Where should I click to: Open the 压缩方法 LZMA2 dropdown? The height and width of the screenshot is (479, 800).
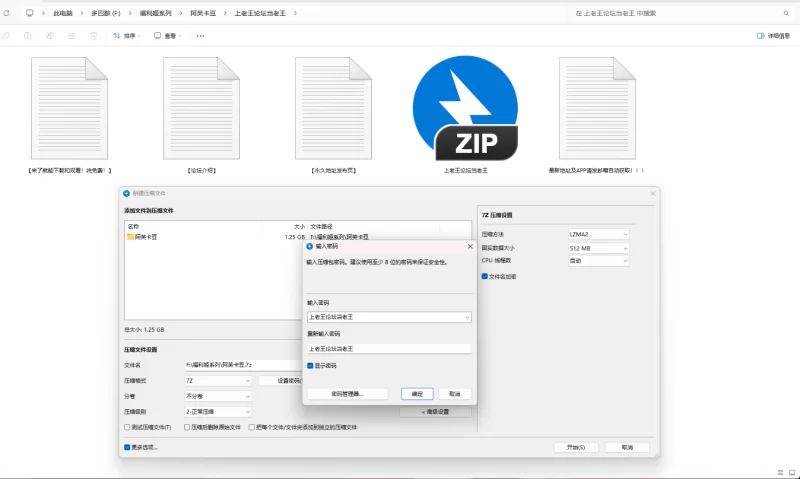click(x=598, y=235)
